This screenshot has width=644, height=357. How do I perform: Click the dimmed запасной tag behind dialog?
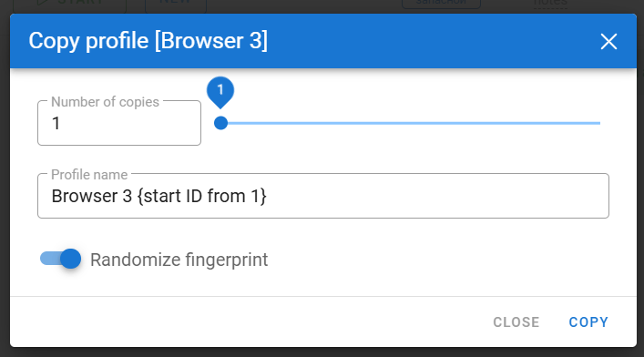tap(441, 4)
